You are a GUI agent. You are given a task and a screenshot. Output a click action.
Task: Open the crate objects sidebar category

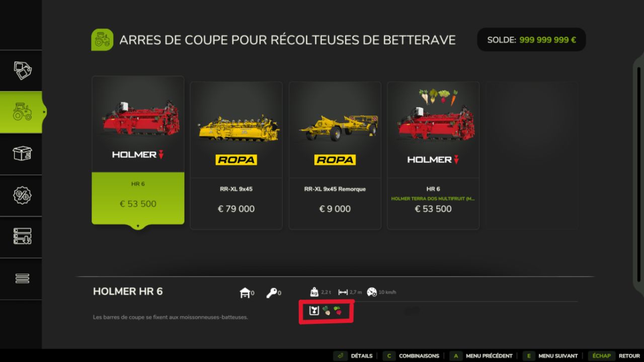point(22,153)
